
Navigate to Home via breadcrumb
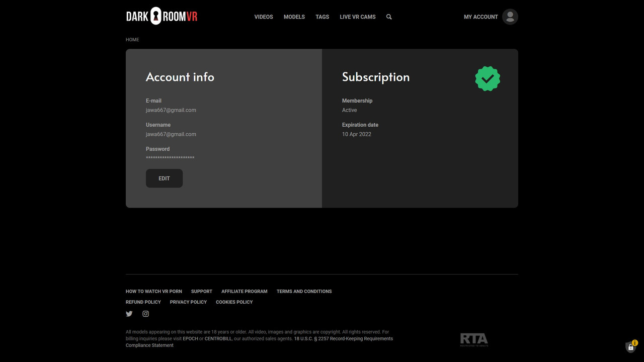[132, 40]
